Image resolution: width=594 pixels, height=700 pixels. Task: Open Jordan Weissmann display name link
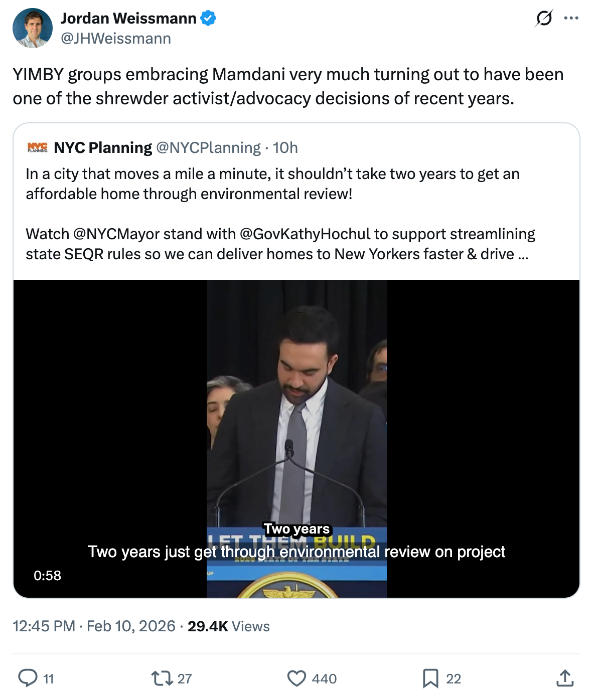pyautogui.click(x=128, y=19)
